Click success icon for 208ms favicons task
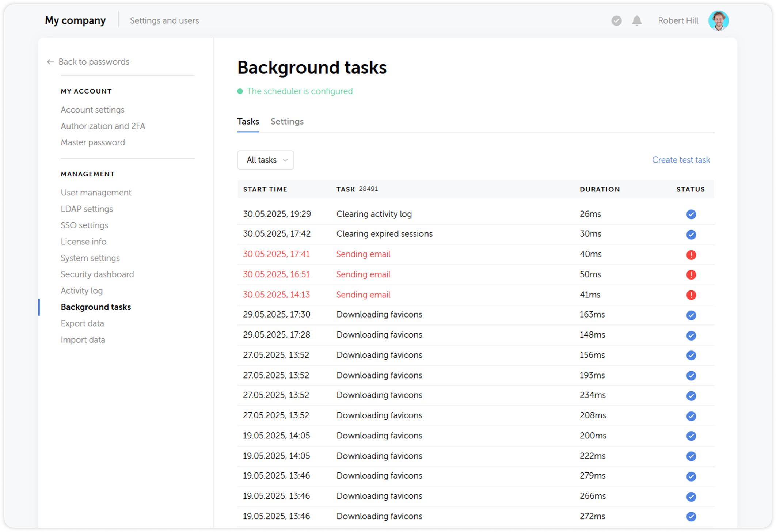The height and width of the screenshot is (532, 776). (691, 416)
